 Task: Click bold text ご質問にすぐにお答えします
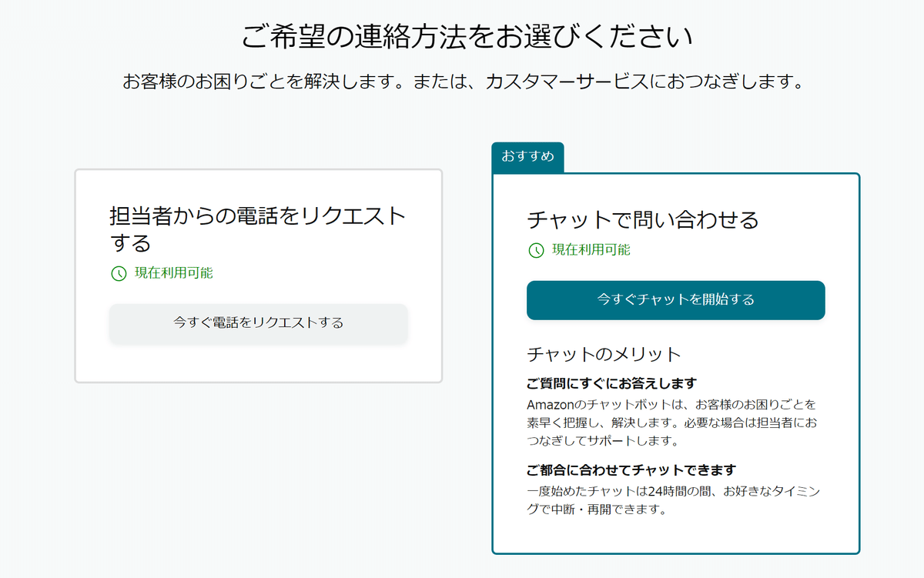tap(612, 383)
